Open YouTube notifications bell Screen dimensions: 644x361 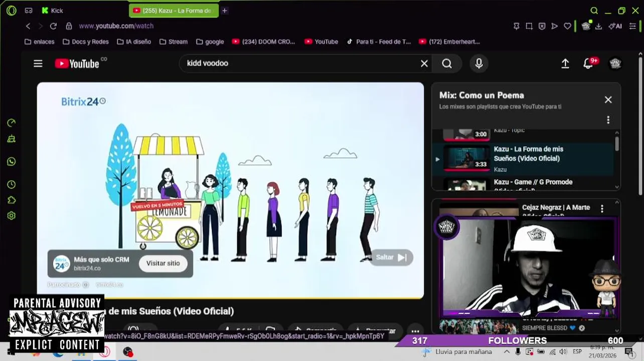(x=588, y=63)
